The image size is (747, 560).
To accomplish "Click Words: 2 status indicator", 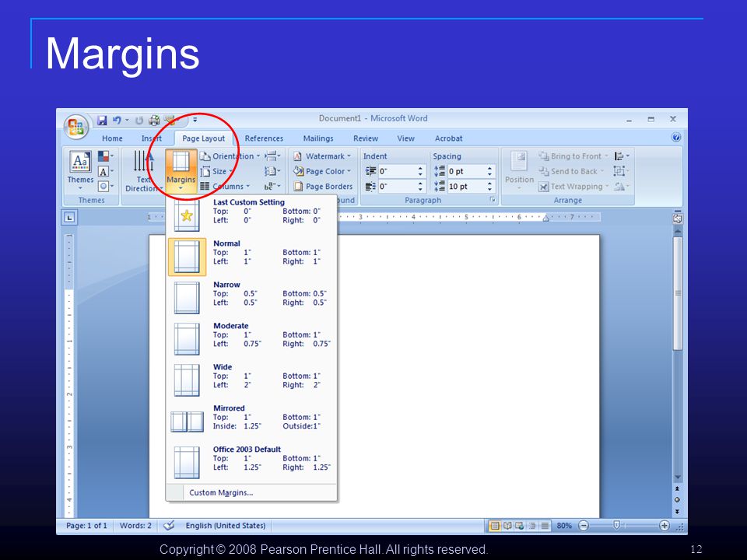I will (x=135, y=526).
